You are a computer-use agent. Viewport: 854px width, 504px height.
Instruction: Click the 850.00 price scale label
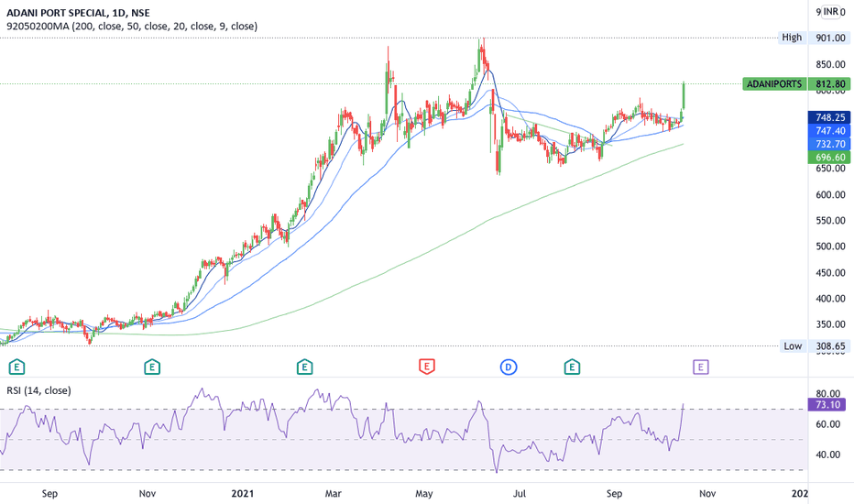[830, 64]
